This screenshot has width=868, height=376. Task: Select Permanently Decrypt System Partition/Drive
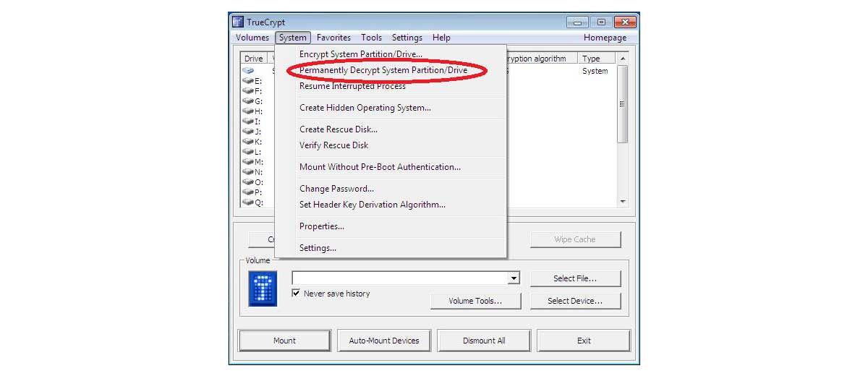[x=383, y=70]
